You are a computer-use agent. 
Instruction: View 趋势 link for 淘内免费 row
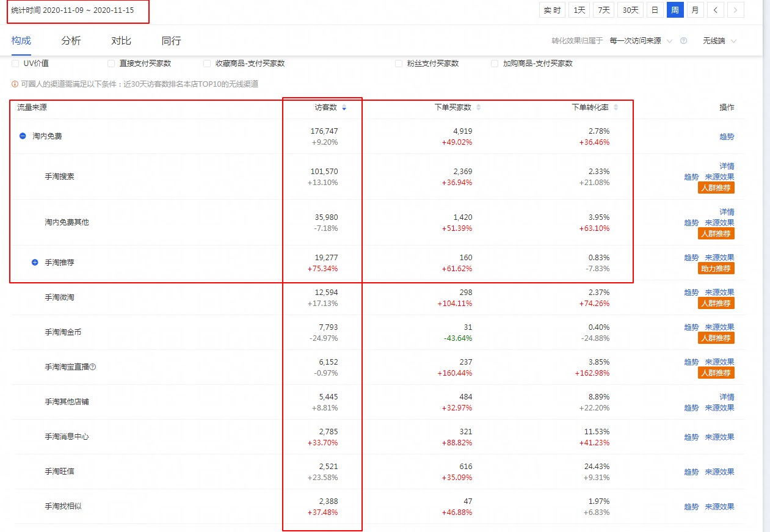point(727,137)
